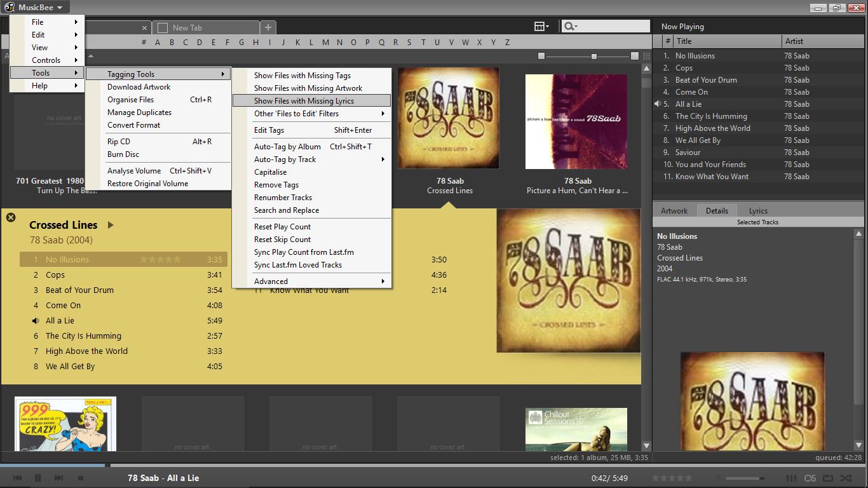Switch to the Artwork tab
The width and height of the screenshot is (868, 488).
pos(674,211)
